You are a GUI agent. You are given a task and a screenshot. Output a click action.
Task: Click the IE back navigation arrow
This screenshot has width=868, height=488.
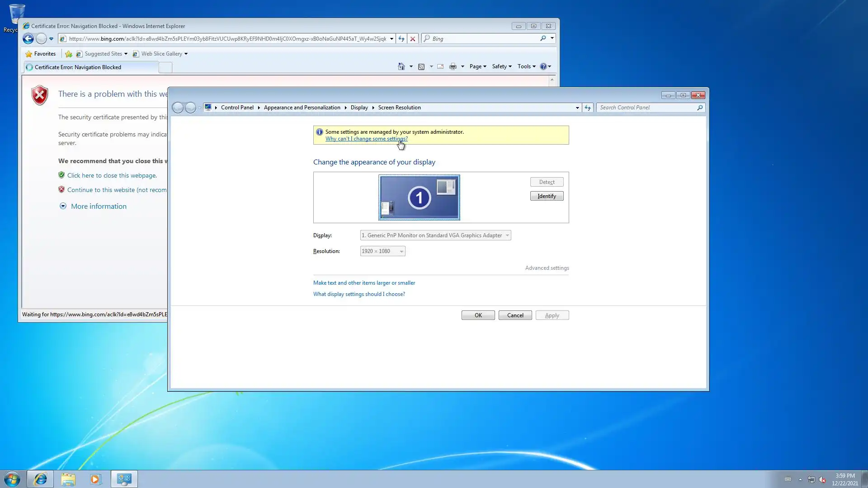[x=28, y=39]
